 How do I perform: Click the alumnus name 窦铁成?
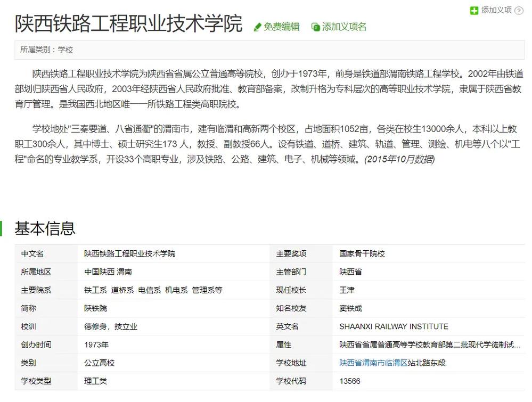[x=350, y=308]
